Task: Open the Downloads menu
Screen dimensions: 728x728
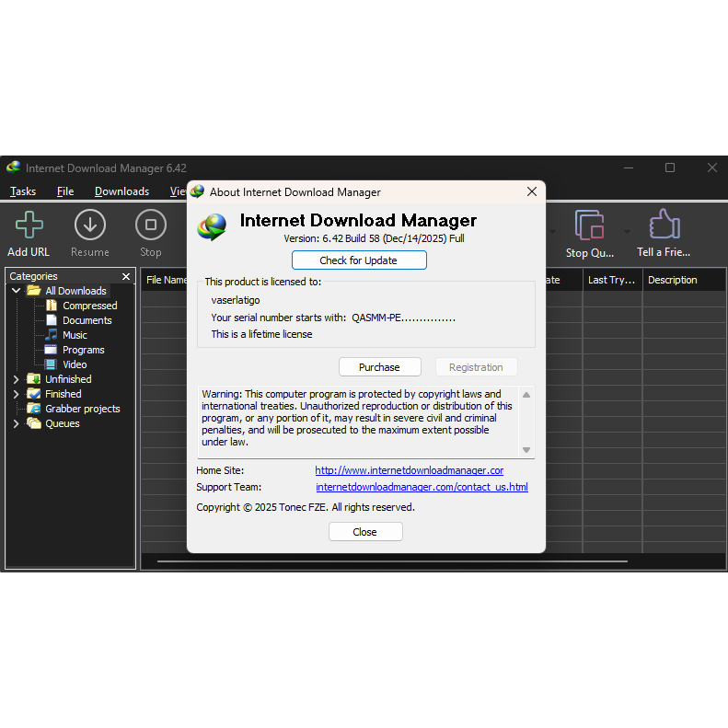Action: (122, 191)
